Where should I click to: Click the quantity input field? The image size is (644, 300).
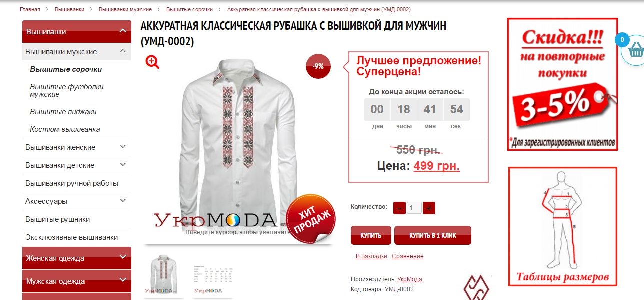point(414,208)
